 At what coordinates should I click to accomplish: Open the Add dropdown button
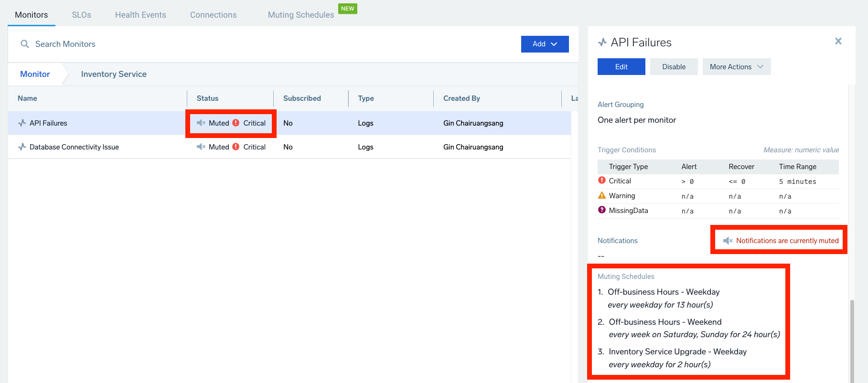click(545, 44)
